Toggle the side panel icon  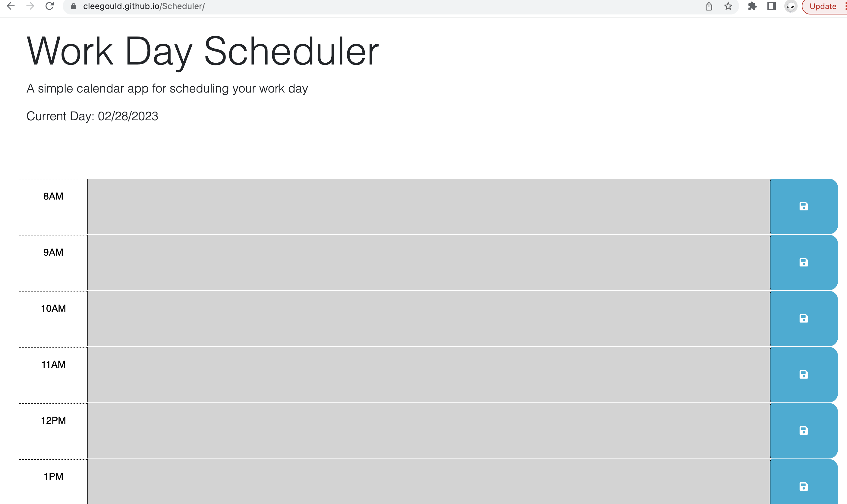771,6
